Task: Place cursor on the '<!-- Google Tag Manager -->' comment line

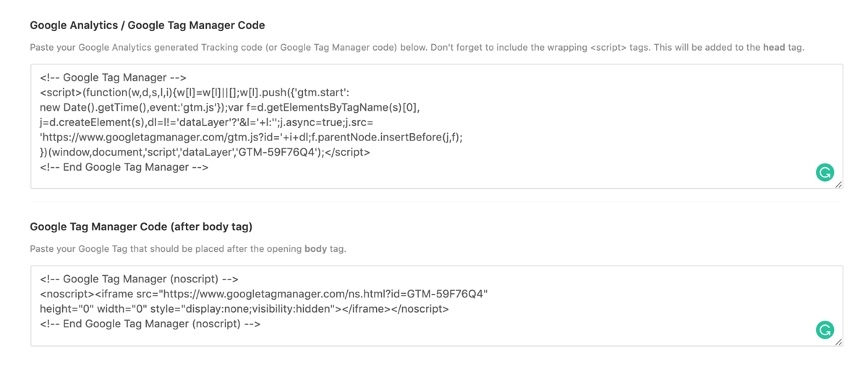Action: [114, 77]
